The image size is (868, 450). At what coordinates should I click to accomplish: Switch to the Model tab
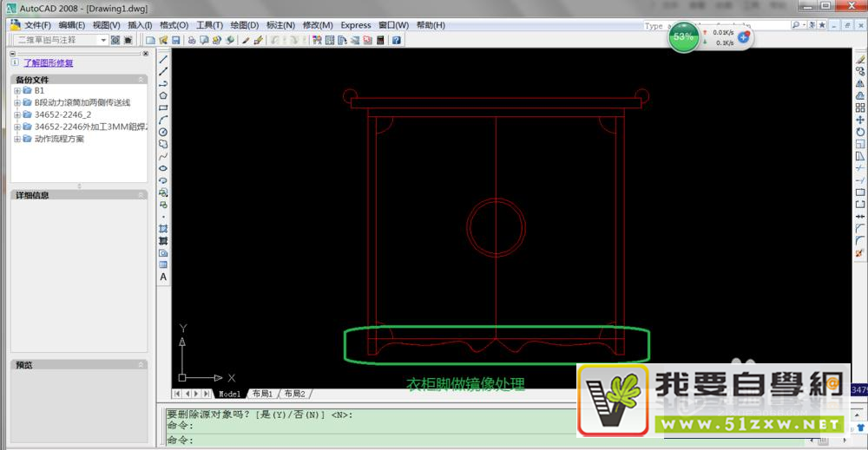[x=230, y=395]
